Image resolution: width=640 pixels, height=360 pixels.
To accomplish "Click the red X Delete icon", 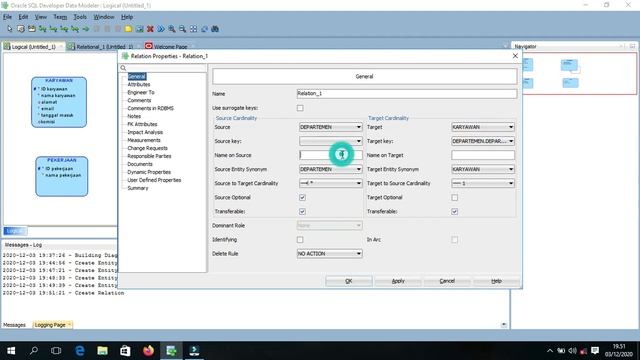I will click(150, 29).
